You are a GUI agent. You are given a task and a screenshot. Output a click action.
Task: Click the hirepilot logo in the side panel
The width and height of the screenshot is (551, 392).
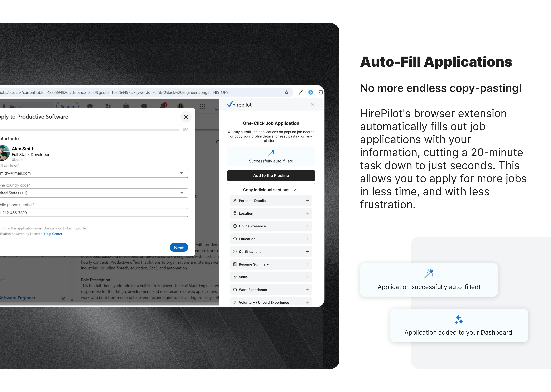(x=239, y=105)
